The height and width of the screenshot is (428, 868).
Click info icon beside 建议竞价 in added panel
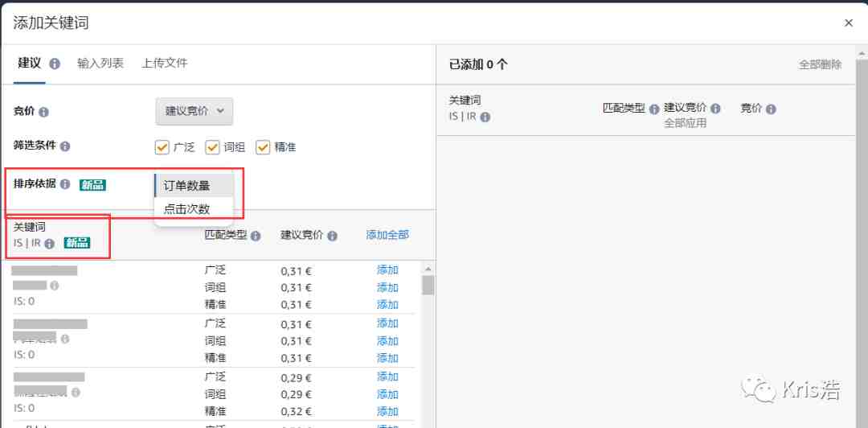[714, 109]
